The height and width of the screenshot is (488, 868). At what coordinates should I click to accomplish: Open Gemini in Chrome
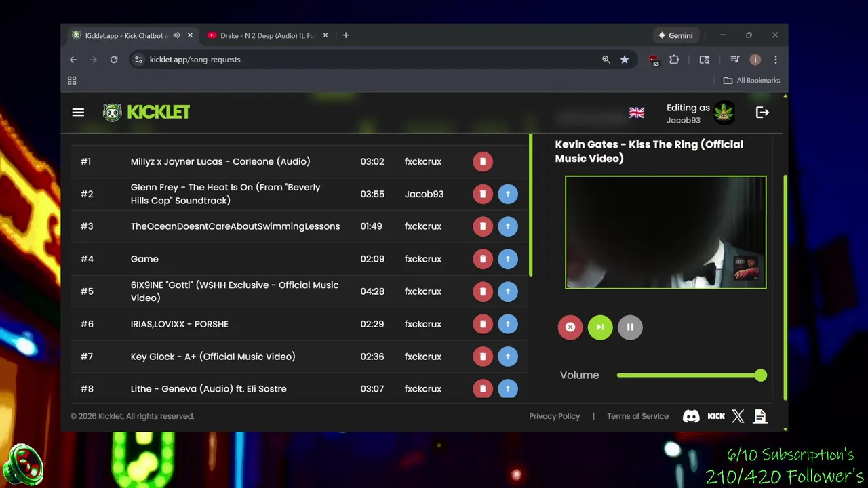(x=675, y=35)
